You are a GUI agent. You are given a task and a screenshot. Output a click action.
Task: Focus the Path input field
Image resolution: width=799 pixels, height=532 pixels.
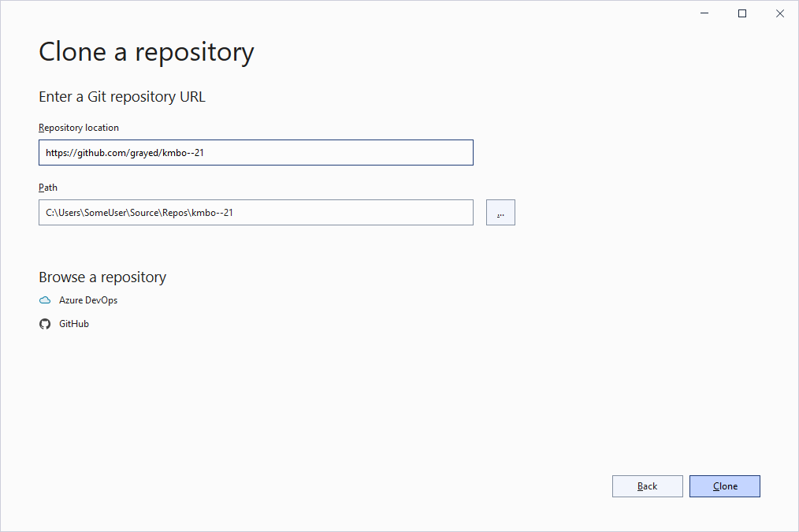tap(255, 212)
